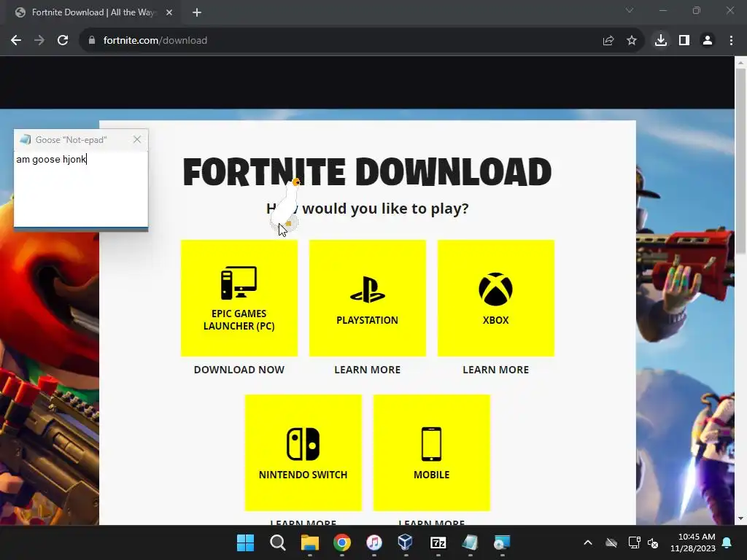Click the PC computer icon
This screenshot has width=747, height=560.
239,282
